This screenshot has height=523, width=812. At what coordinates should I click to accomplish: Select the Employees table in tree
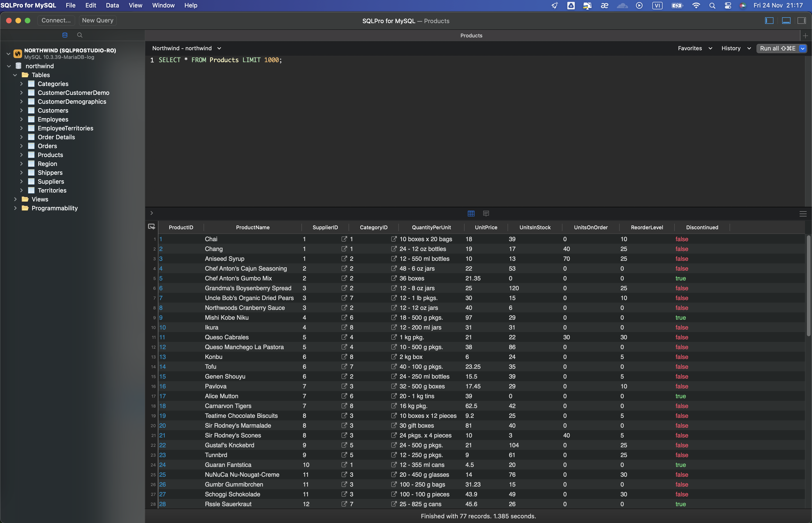click(53, 119)
